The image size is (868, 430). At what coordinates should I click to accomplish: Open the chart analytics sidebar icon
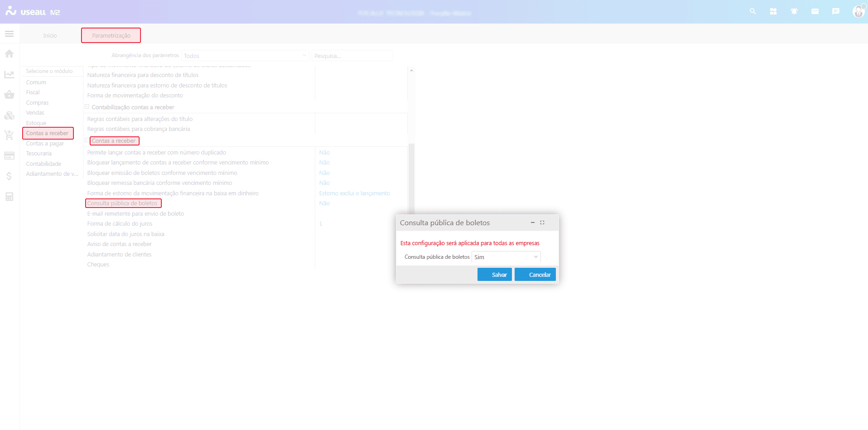9,74
